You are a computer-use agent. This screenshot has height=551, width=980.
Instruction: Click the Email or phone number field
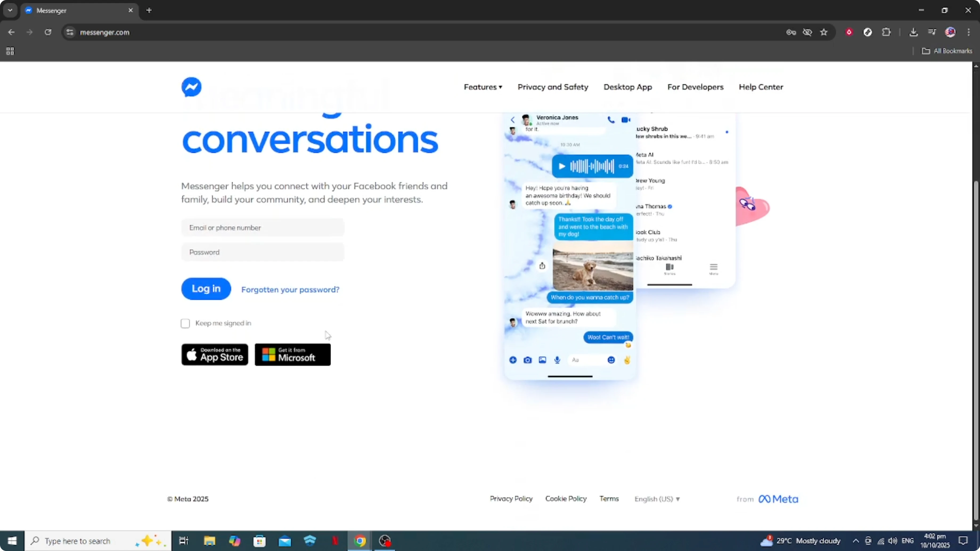263,227
